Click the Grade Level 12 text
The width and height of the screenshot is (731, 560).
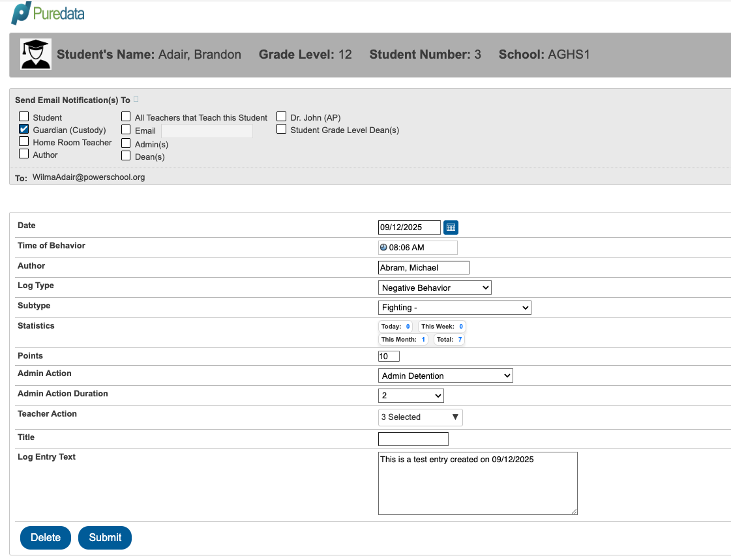[305, 55]
